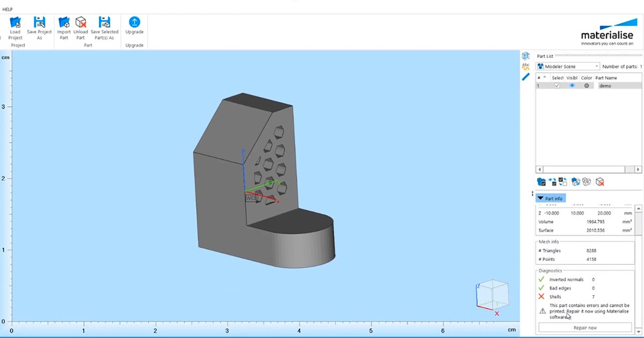Click the invert selection icon below list
This screenshot has height=338, width=644.
point(562,182)
